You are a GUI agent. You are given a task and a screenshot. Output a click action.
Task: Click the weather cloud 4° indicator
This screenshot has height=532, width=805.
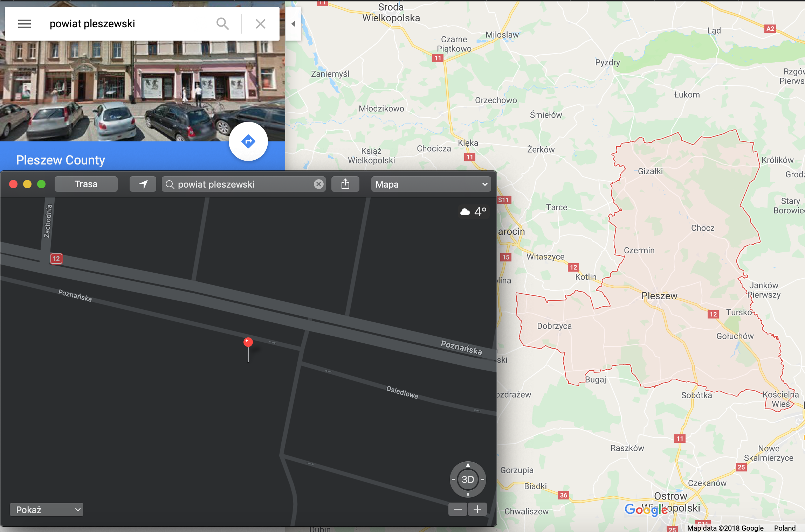473,211
